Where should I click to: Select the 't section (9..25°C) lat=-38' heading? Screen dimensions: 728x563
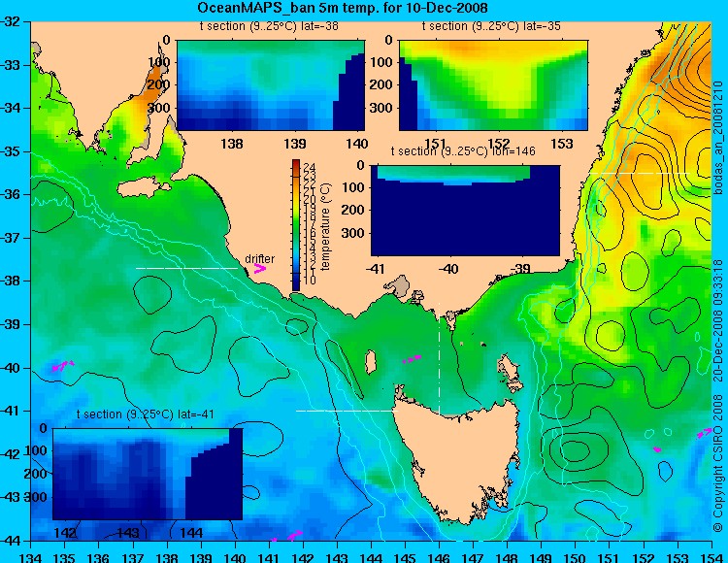[269, 26]
